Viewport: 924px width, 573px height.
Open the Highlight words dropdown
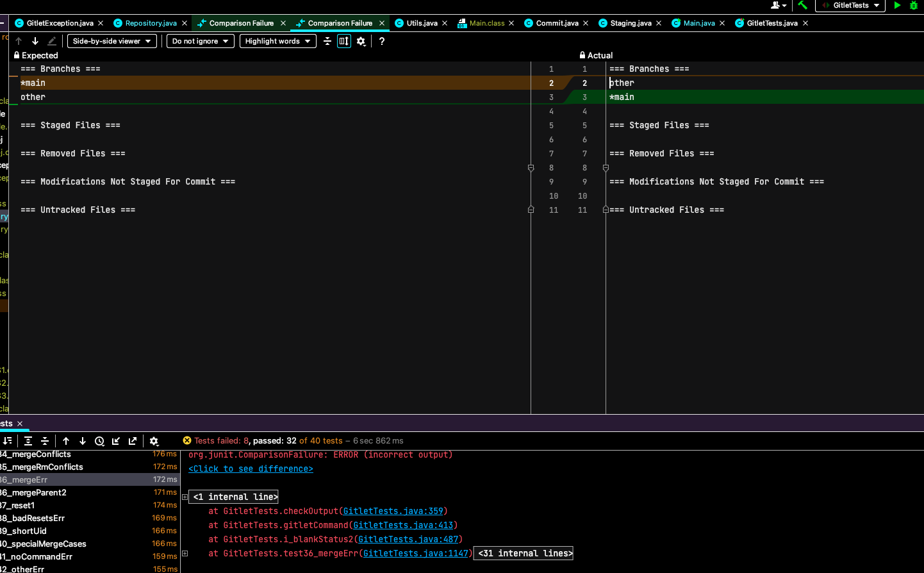[277, 41]
